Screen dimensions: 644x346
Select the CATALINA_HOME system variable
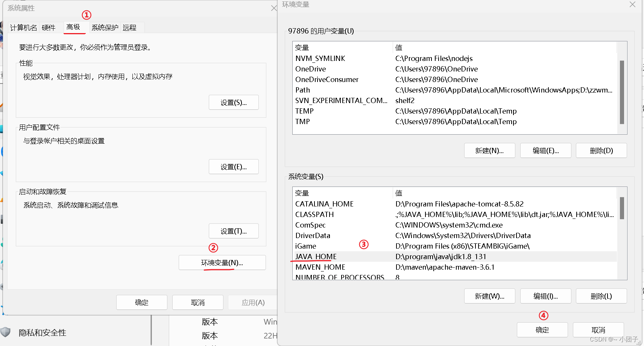tap(455, 204)
